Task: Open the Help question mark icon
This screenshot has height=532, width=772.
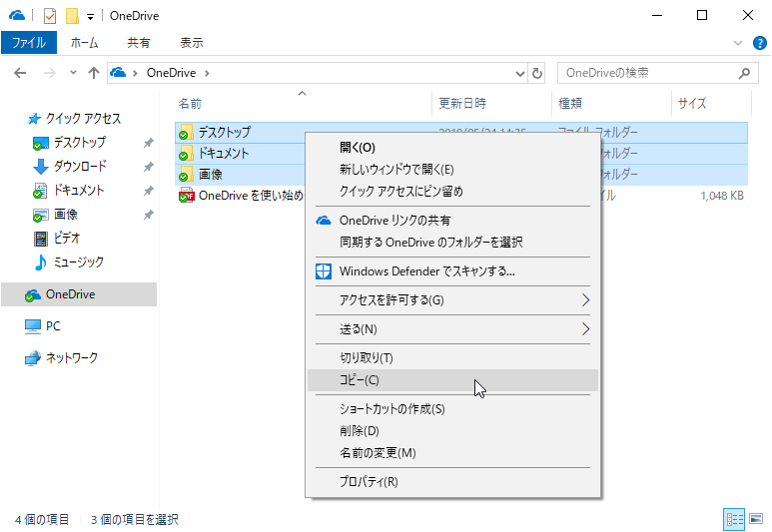Action: pos(760,43)
